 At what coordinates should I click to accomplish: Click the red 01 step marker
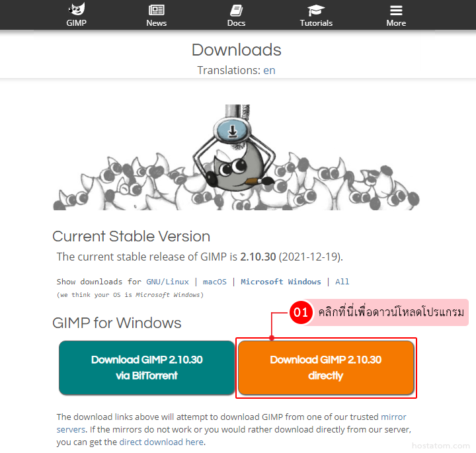(301, 312)
